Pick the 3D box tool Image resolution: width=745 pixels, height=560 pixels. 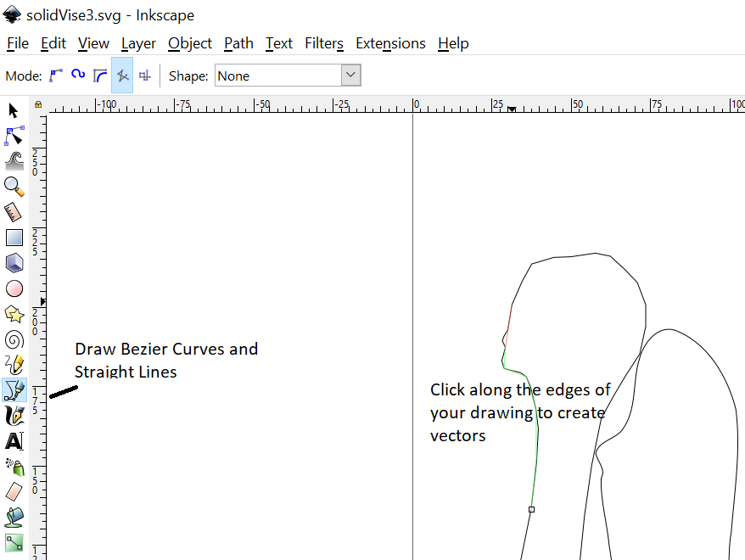click(14, 263)
